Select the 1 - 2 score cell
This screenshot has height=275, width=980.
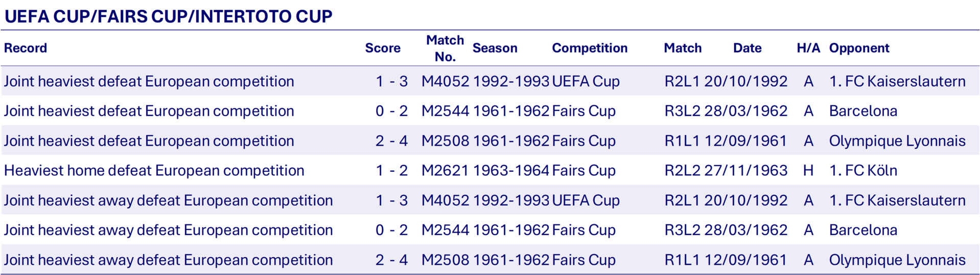(x=391, y=170)
